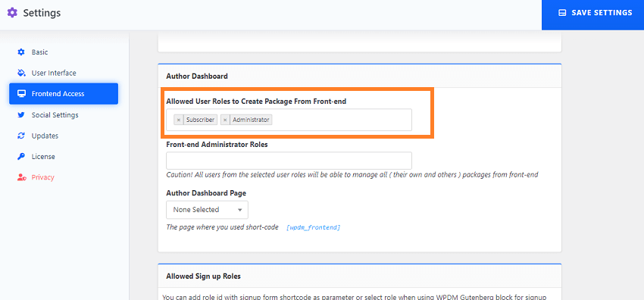
Task: Click the Author Dashboard Page label
Action: [x=206, y=193]
